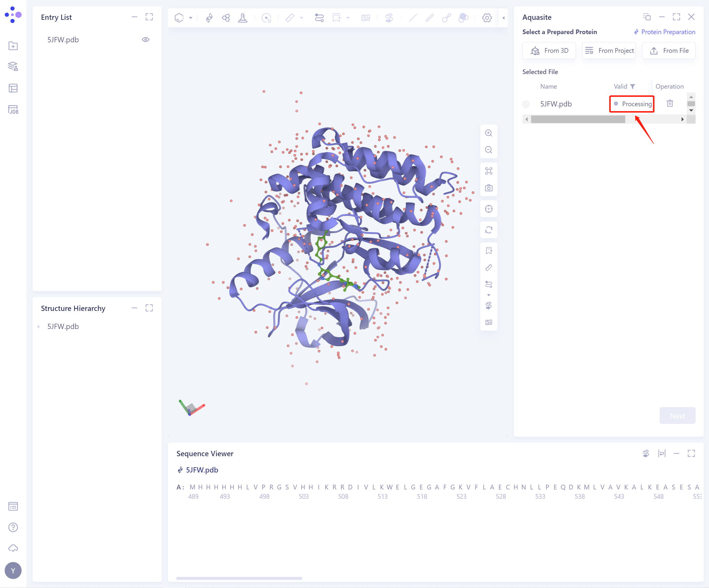Delete the 5JFW.pdb selected file

pyautogui.click(x=670, y=104)
